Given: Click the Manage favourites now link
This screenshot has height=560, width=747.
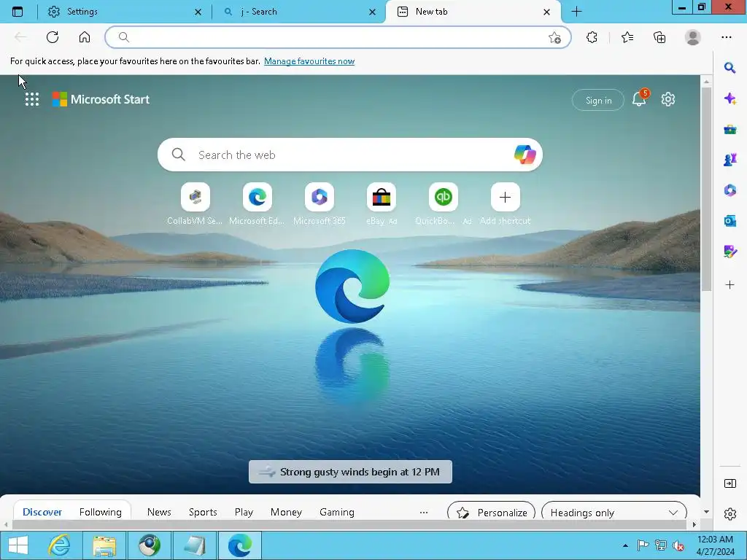Looking at the screenshot, I should [309, 61].
